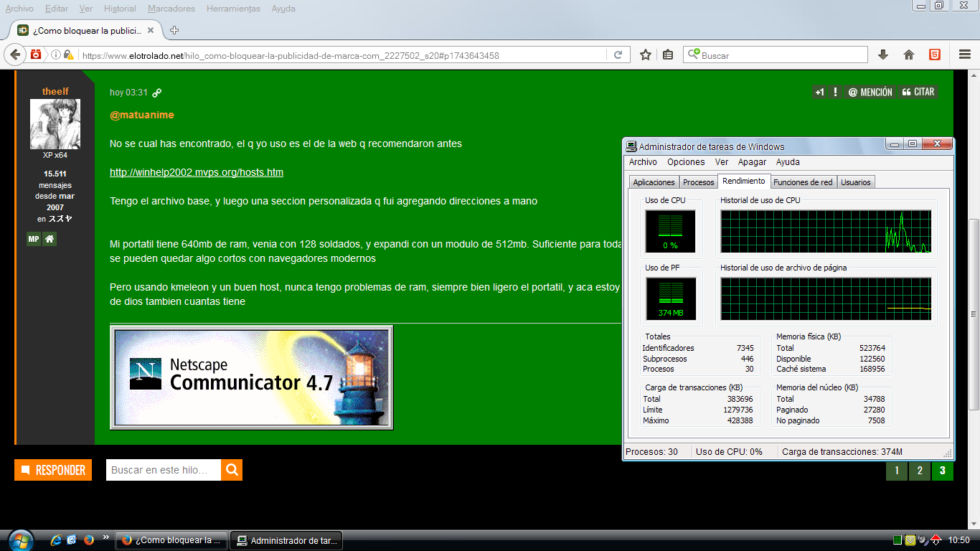Screen dimensions: 980x551
Task: Open the Apagar menu in Task Manager
Action: (x=753, y=162)
